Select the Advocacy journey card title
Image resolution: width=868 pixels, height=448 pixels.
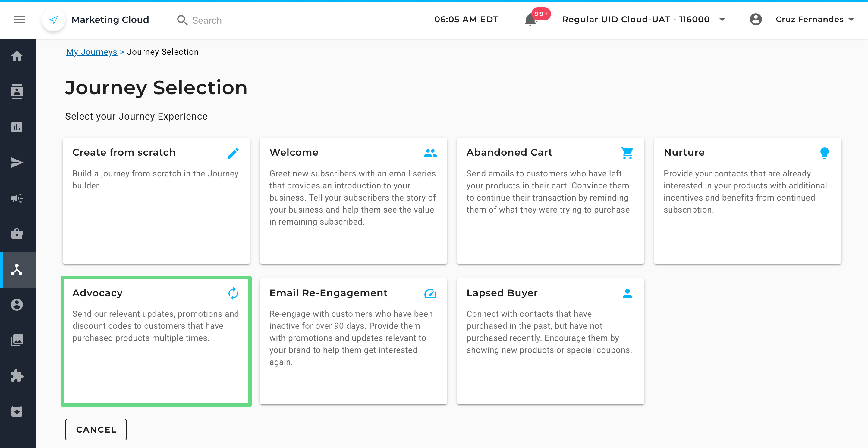click(97, 293)
